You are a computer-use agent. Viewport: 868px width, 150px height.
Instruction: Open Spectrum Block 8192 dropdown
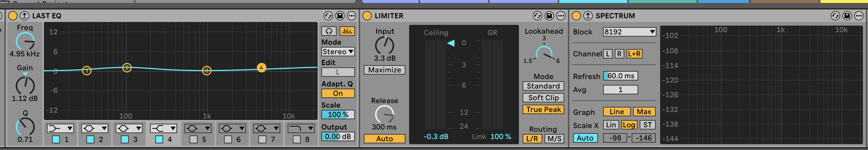point(630,32)
